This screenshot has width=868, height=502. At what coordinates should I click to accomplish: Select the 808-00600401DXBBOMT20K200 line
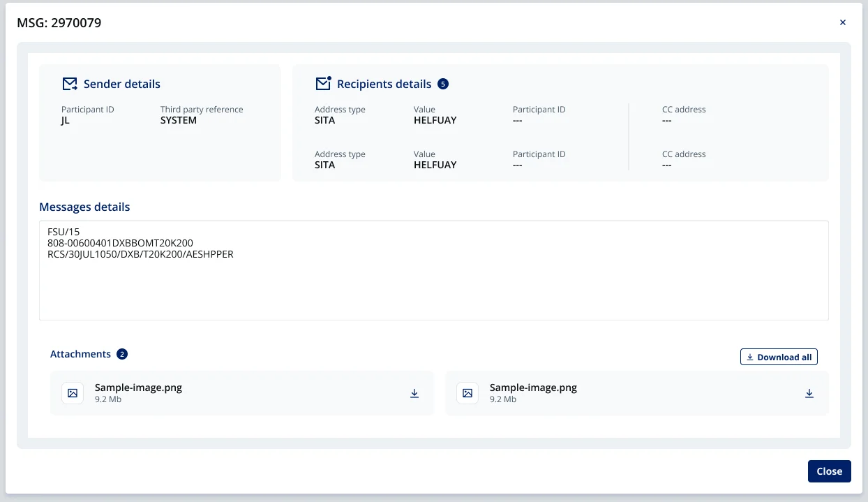120,243
